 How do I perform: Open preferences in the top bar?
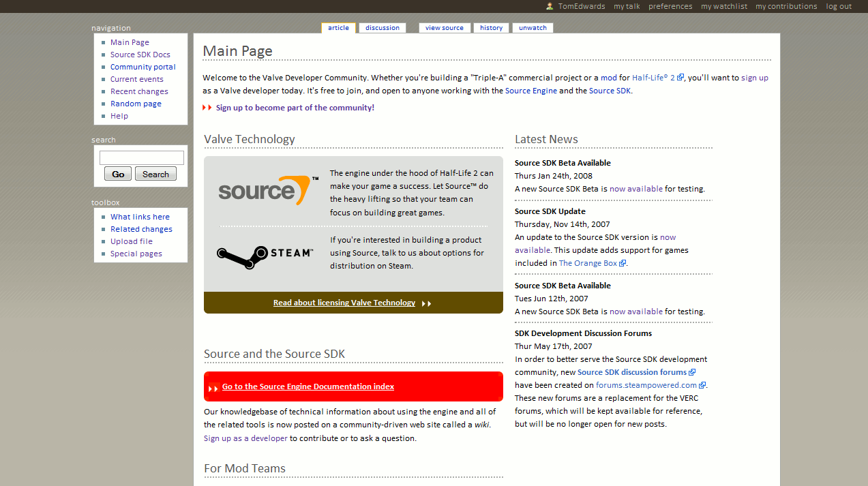click(670, 6)
